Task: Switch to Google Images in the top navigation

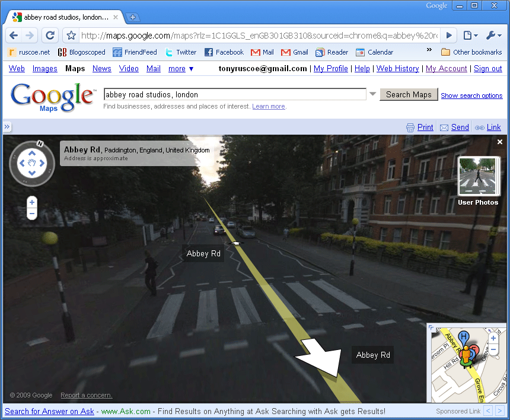Action: click(45, 69)
